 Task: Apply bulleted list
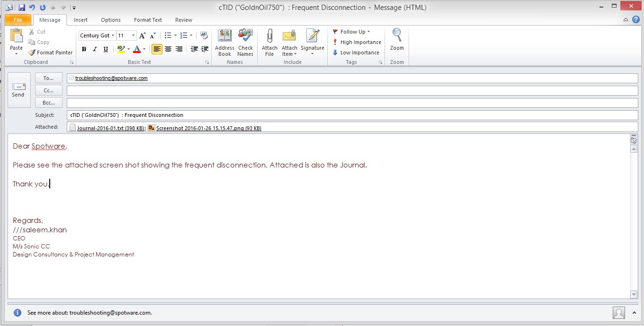tap(168, 35)
